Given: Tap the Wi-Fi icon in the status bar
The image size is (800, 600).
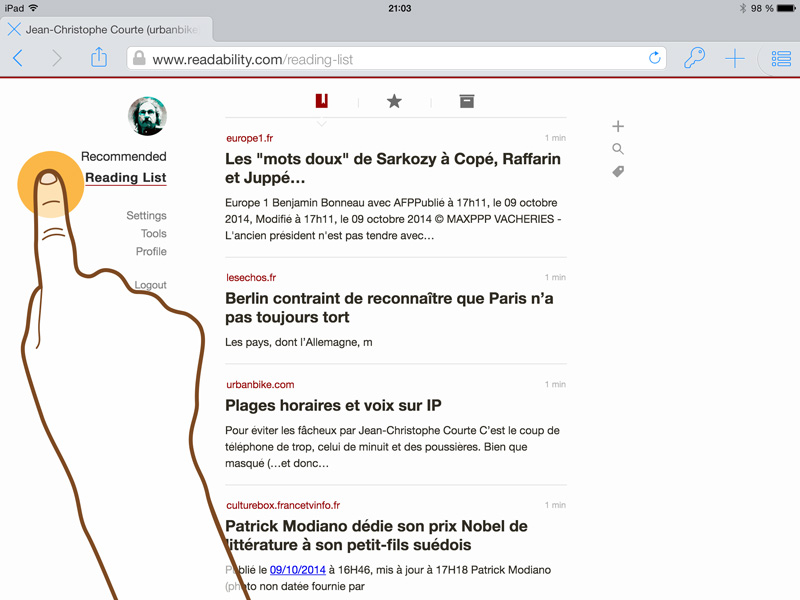Looking at the screenshot, I should (34, 8).
